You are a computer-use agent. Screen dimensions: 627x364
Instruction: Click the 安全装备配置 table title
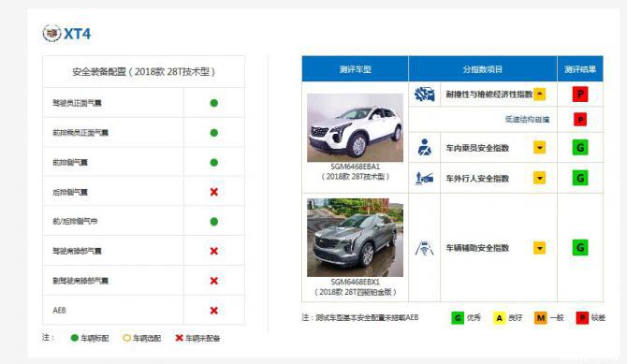pos(143,72)
